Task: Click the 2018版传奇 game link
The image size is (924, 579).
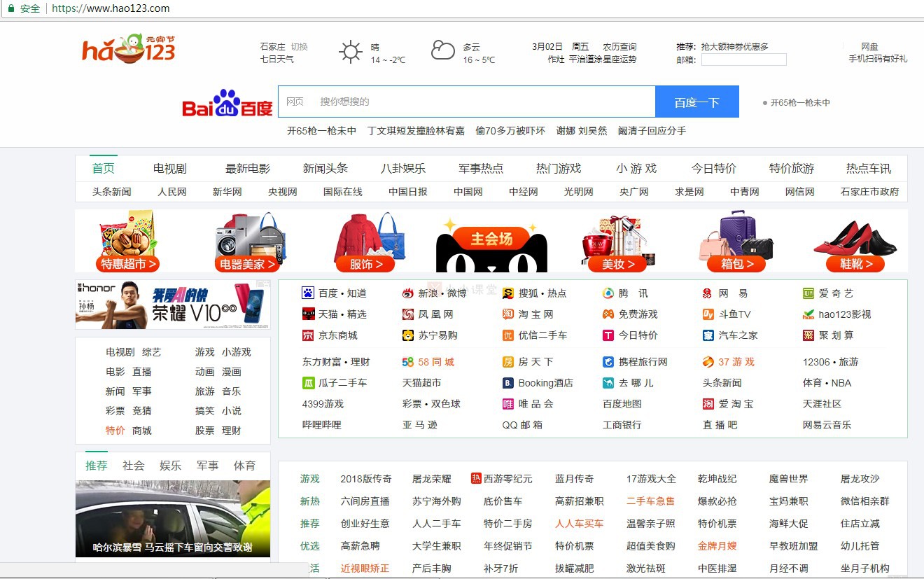Action: pyautogui.click(x=366, y=479)
